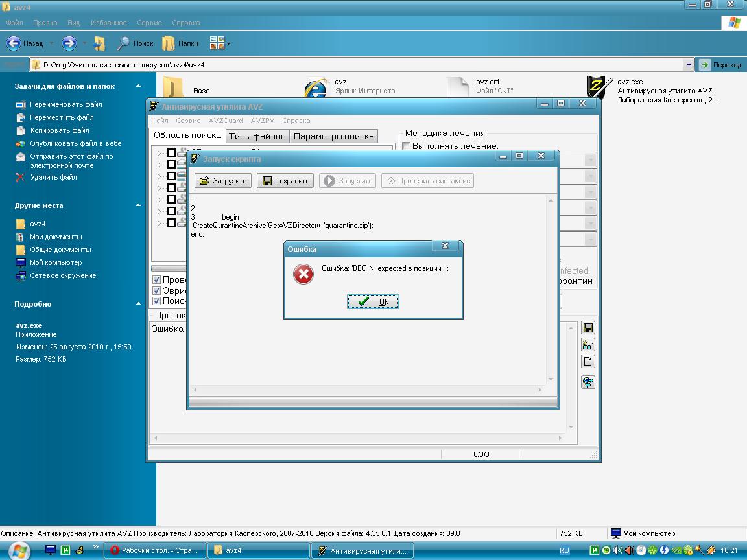Click Запустить button in script window
The height and width of the screenshot is (560, 747).
point(348,180)
